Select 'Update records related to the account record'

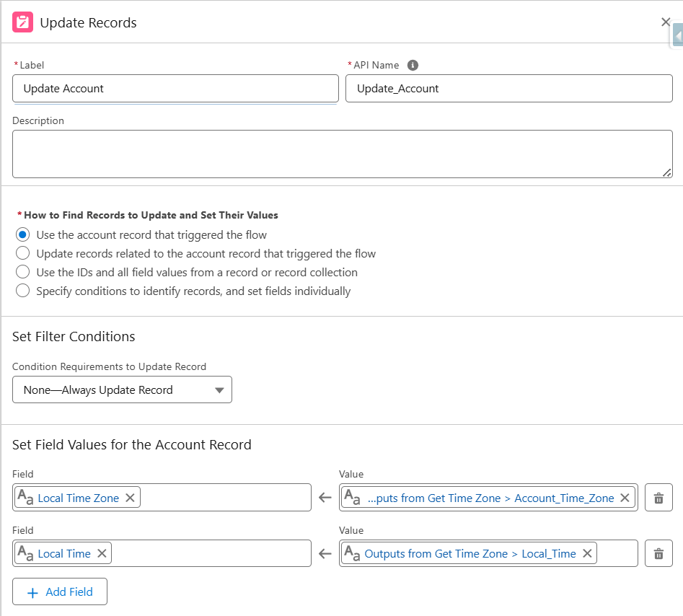(x=23, y=253)
